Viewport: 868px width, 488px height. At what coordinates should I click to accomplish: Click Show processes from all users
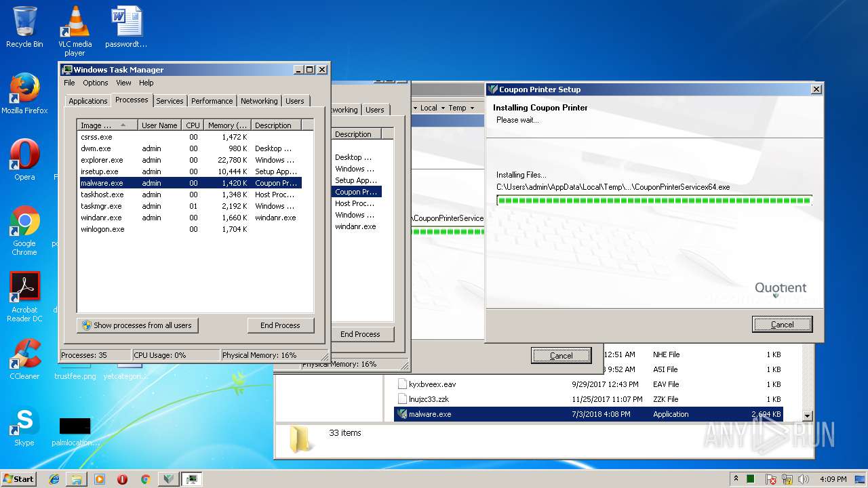(138, 325)
